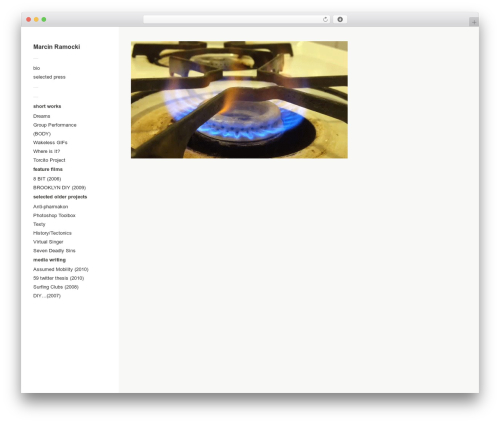Open a new tab with plus button
The image size is (500, 423).
[474, 22]
